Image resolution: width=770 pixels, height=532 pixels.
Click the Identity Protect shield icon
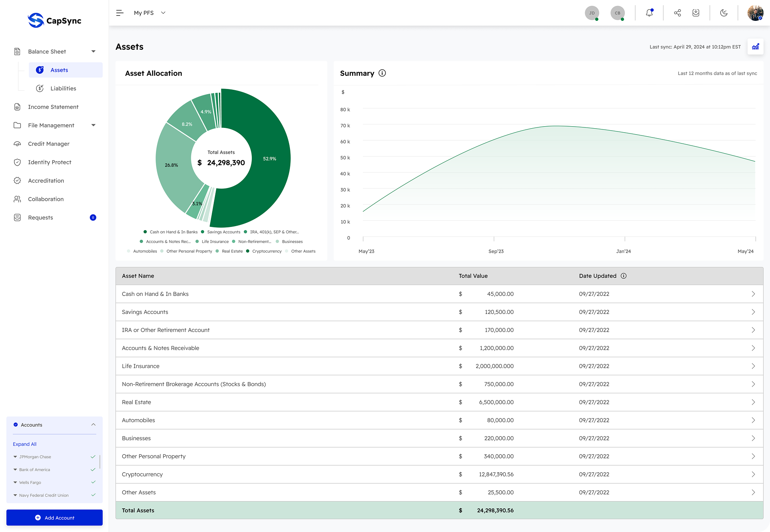click(17, 162)
